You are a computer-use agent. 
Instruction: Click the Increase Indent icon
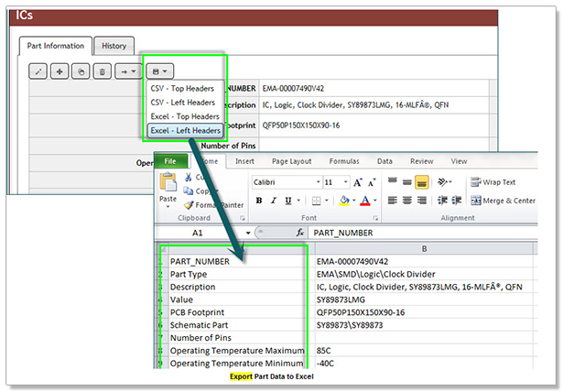click(457, 201)
